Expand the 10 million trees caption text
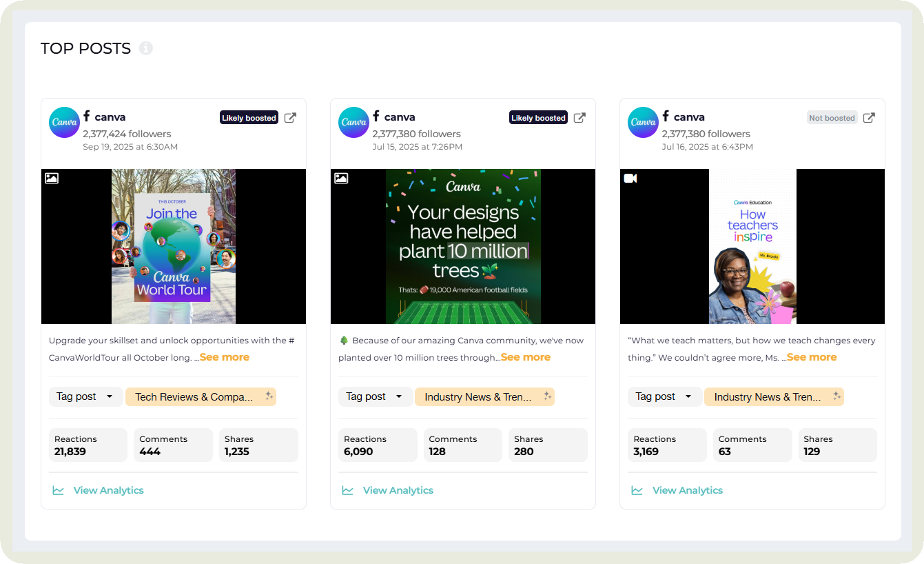The image size is (924, 564). pyautogui.click(x=525, y=357)
